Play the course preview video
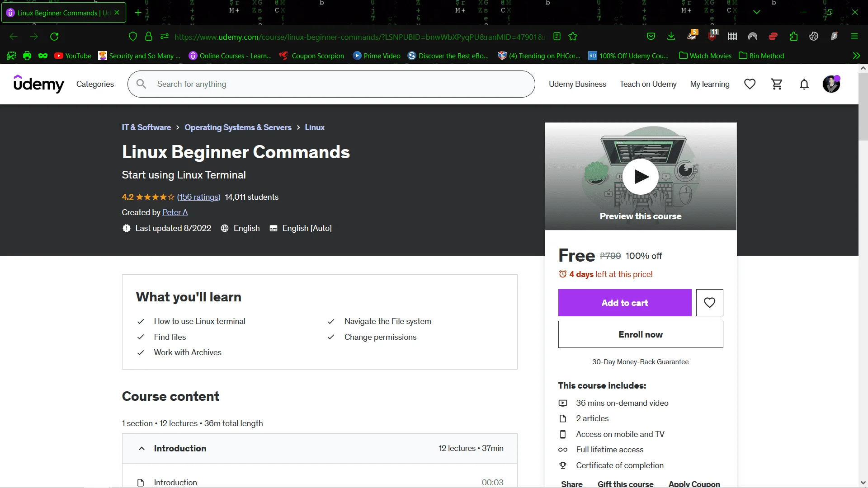868x488 pixels. [x=641, y=176]
